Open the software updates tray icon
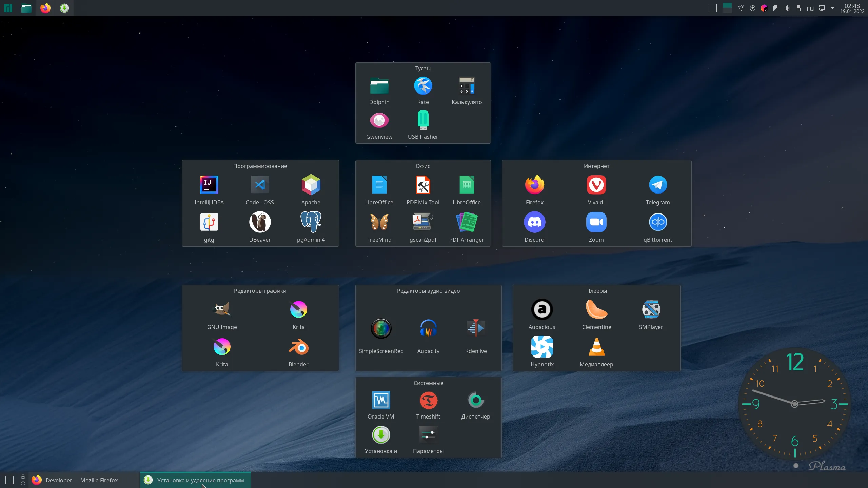This screenshot has width=868, height=488. coord(753,8)
